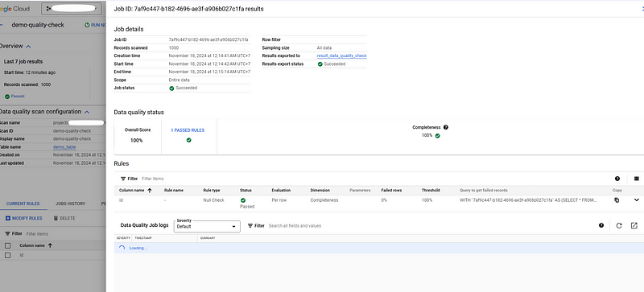Image resolution: width=644 pixels, height=292 pixels.
Task: Click the DELETE rules button
Action: tap(64, 218)
